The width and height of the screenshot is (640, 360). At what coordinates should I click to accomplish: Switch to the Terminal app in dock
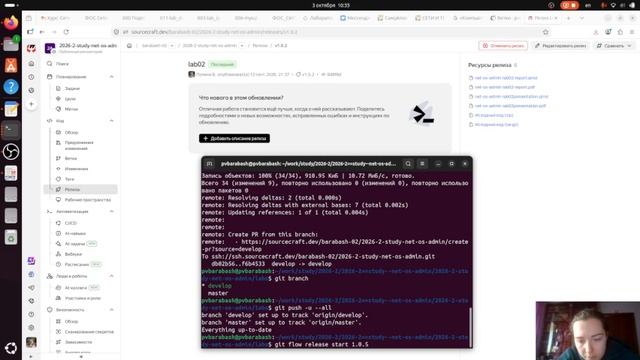pos(11,130)
